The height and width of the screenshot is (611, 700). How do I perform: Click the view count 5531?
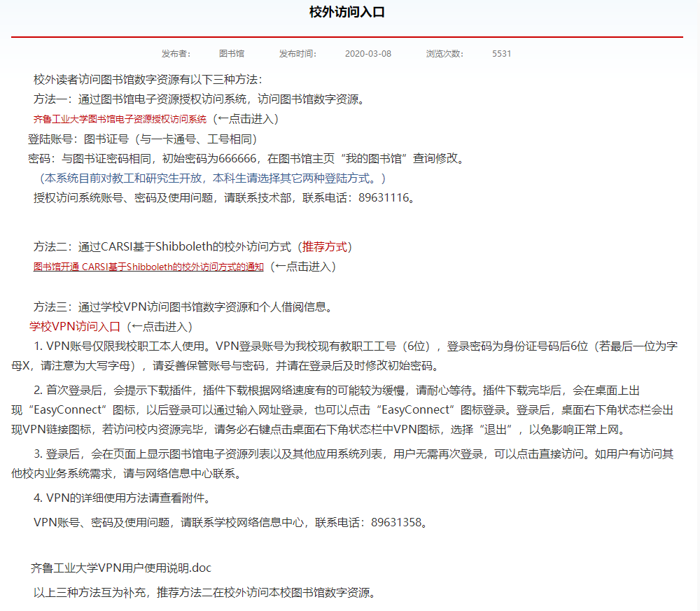(501, 53)
